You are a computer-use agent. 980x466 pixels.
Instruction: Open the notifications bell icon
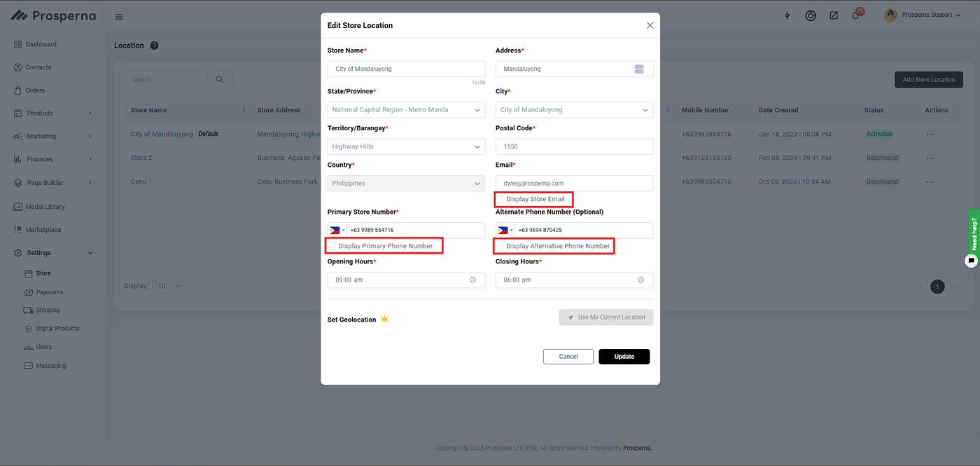[855, 15]
